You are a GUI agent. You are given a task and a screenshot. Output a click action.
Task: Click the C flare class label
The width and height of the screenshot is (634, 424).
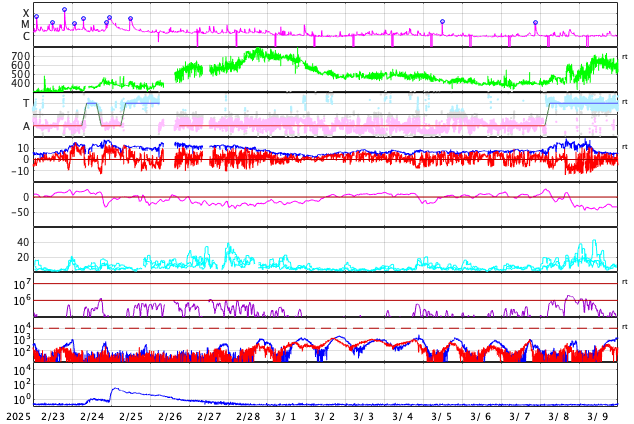click(x=26, y=36)
